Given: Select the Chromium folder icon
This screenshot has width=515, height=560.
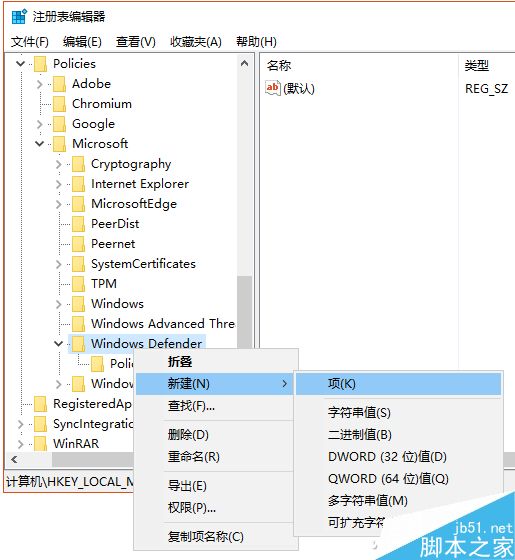Looking at the screenshot, I should click(59, 104).
